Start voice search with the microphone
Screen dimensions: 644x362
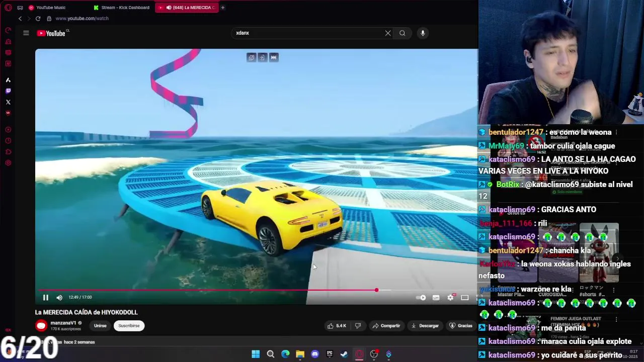[423, 33]
